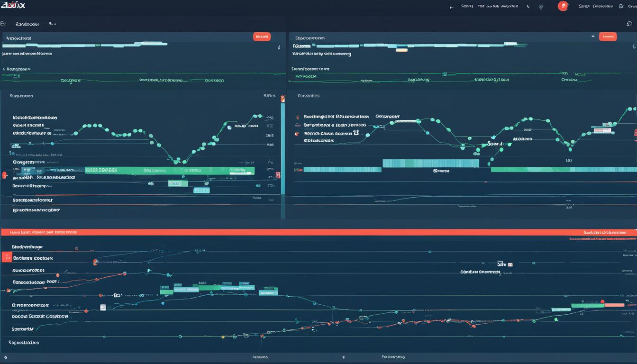The height and width of the screenshot is (364, 637).
Task: Switch to the Sources tab above the left chart
Action: click(x=22, y=95)
